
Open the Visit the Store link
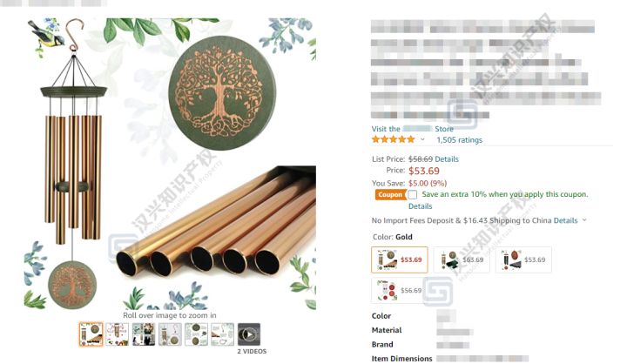(412, 129)
